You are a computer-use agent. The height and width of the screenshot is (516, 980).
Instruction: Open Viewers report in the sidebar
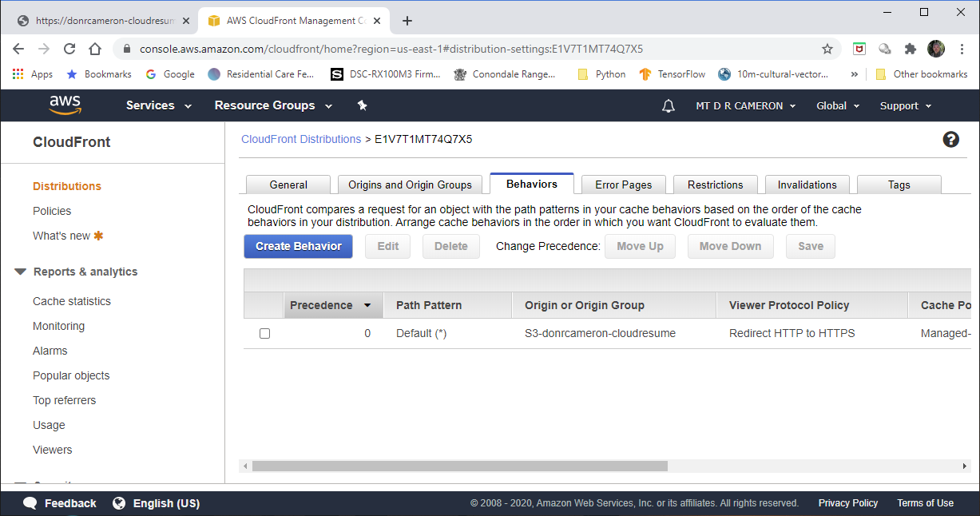pyautogui.click(x=53, y=450)
